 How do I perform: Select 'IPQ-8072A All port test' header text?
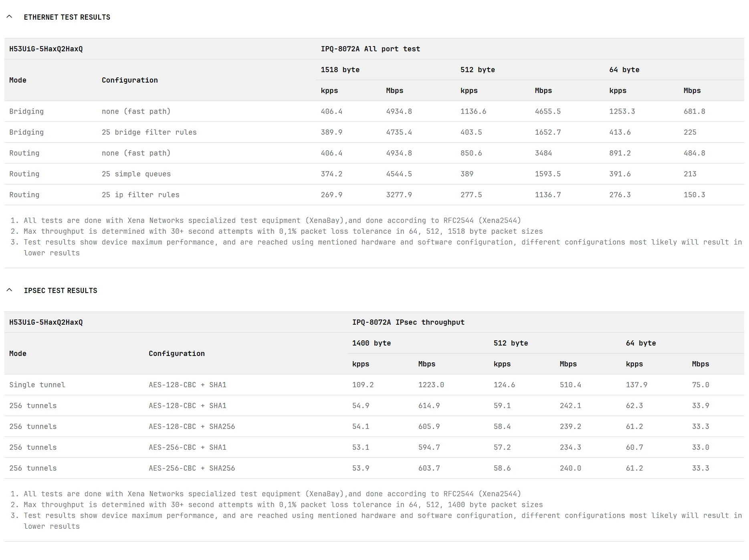370,49
